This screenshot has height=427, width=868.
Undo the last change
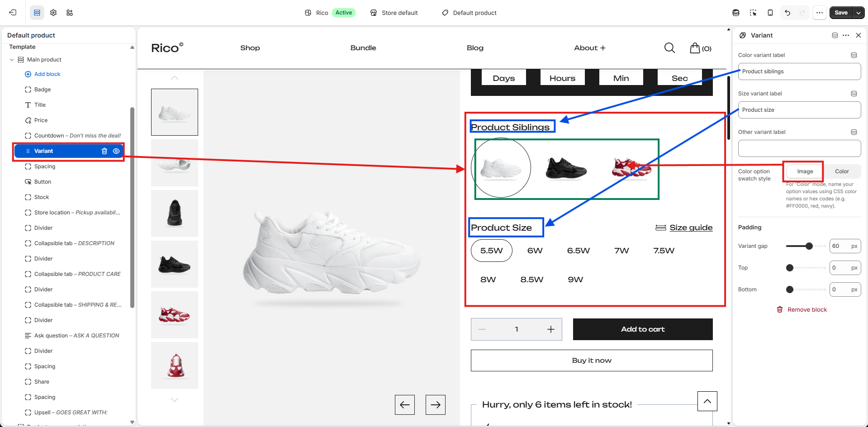787,13
